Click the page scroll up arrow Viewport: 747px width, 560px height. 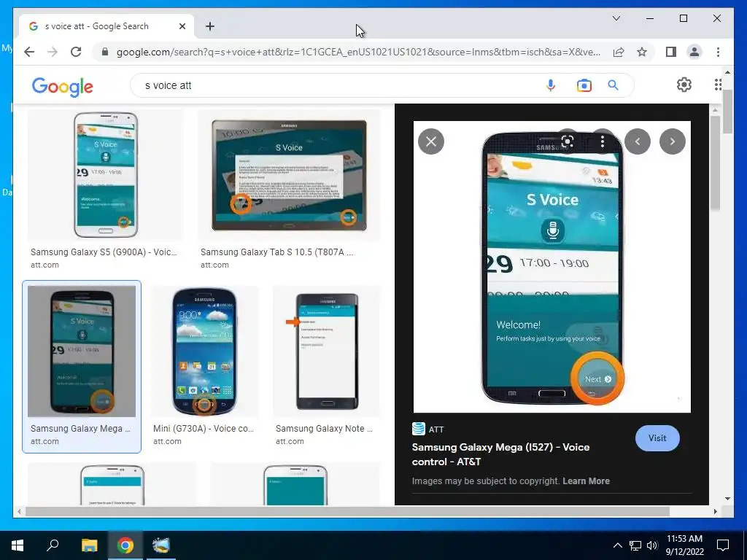coord(727,73)
